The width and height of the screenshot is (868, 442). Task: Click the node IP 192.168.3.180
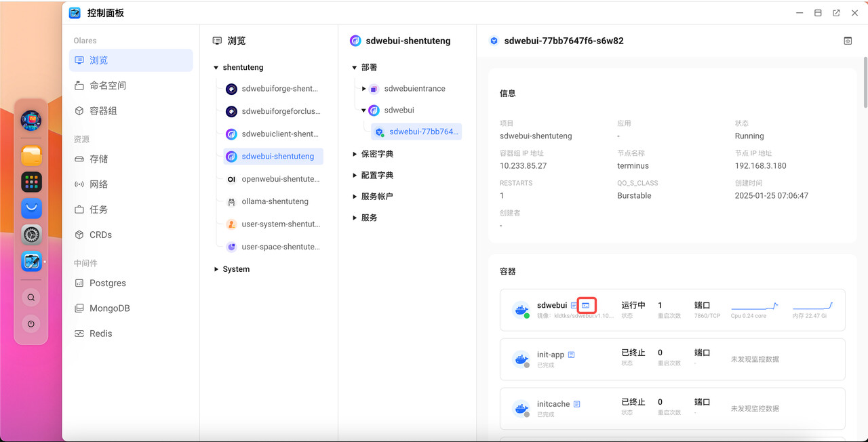coord(761,166)
